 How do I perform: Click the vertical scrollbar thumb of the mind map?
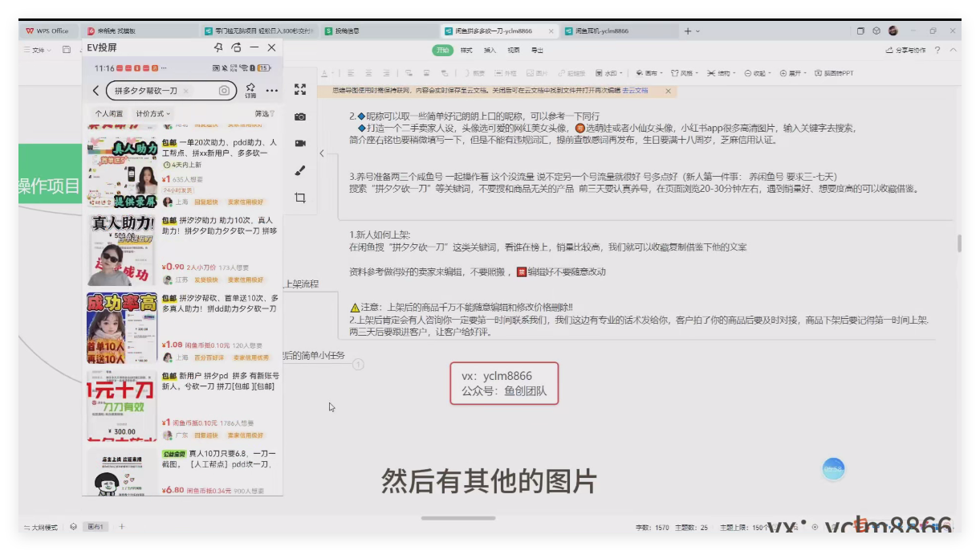pyautogui.click(x=958, y=243)
